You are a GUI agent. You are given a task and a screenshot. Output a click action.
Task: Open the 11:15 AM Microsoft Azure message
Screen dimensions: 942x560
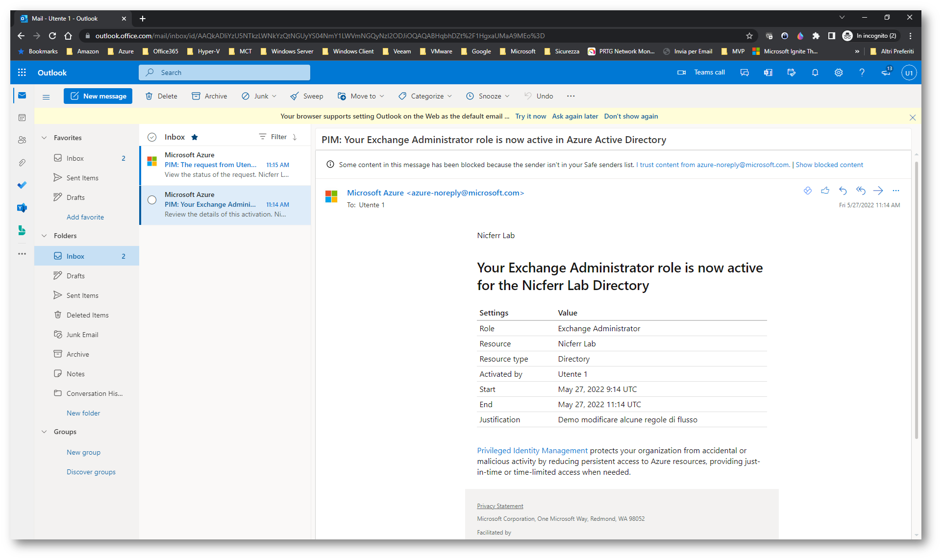(225, 165)
